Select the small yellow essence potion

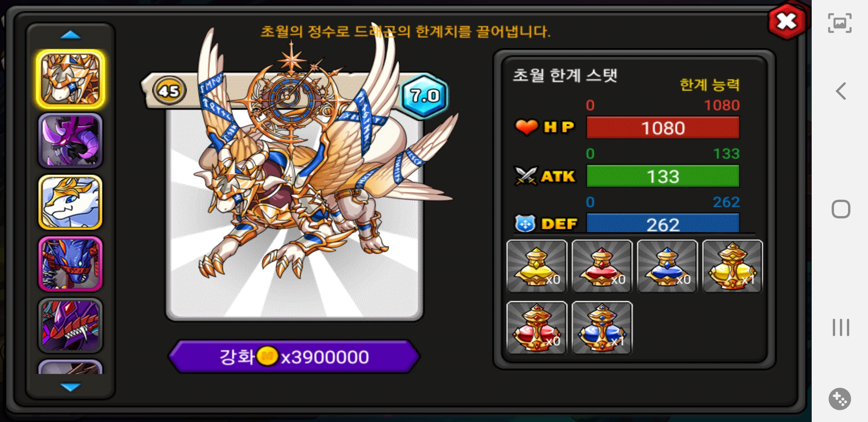[x=537, y=266]
